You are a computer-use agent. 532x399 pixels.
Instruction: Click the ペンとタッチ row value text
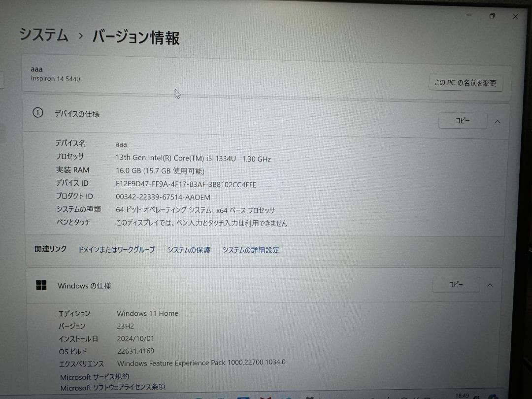pyautogui.click(x=201, y=223)
